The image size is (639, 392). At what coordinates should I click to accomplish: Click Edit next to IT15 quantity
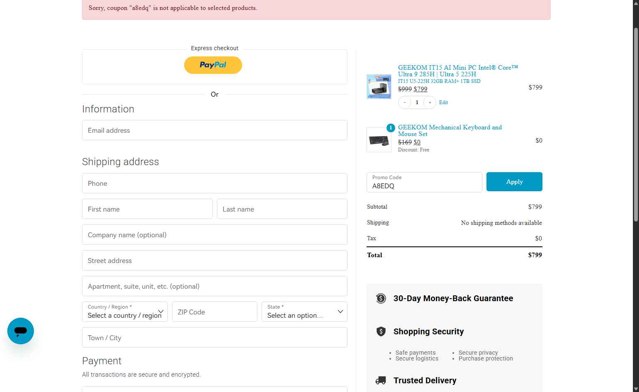pos(443,102)
